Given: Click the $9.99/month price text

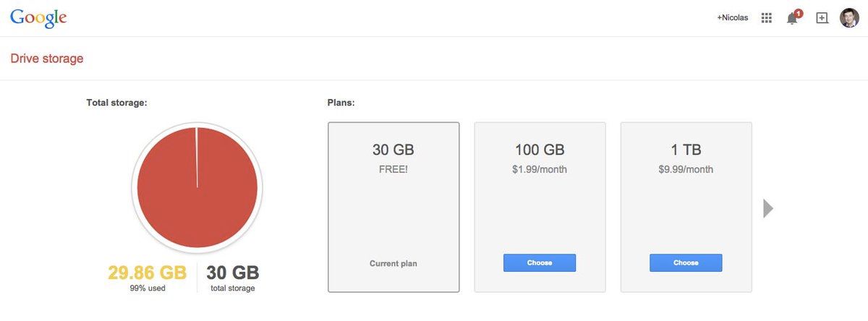Looking at the screenshot, I should click(686, 170).
